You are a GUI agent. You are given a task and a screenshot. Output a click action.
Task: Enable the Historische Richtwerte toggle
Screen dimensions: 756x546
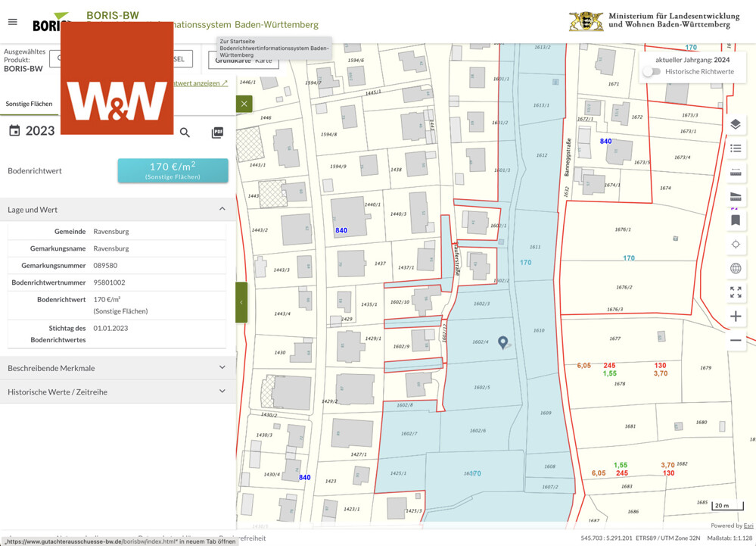click(652, 72)
